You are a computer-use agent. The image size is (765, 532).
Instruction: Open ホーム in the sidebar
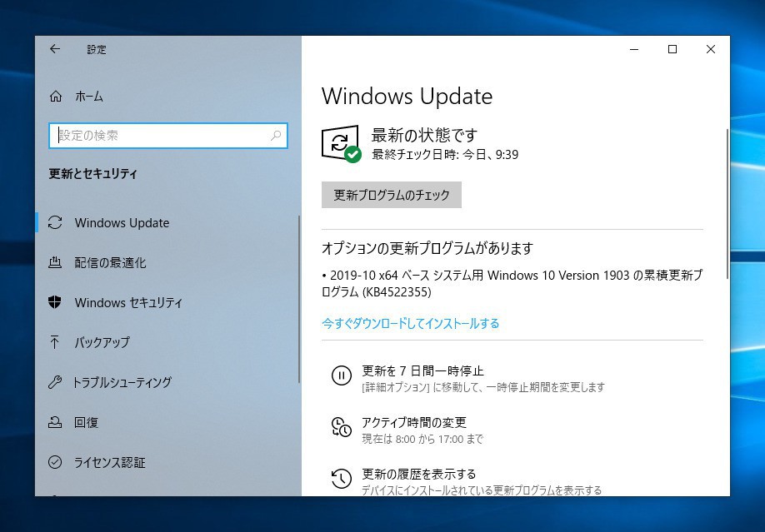click(x=89, y=97)
